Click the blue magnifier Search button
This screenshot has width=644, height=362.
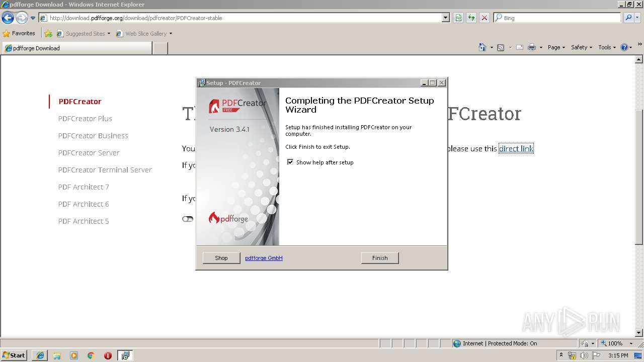point(628,18)
